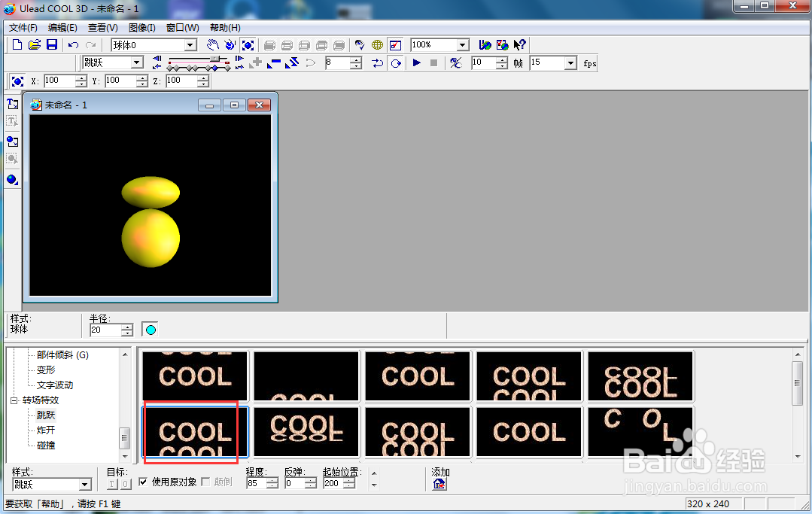812x514 pixels.
Task: Select 文字波动 in effects tree
Action: pyautogui.click(x=55, y=385)
